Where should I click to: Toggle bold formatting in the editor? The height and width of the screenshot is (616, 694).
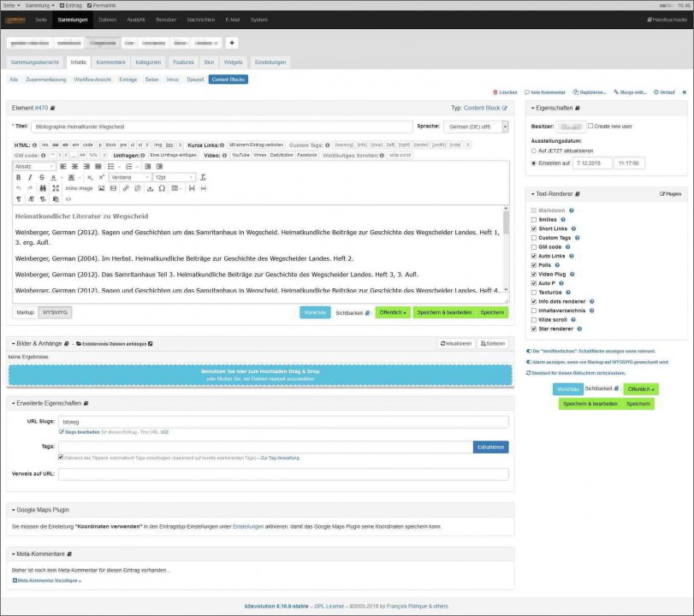(x=18, y=177)
